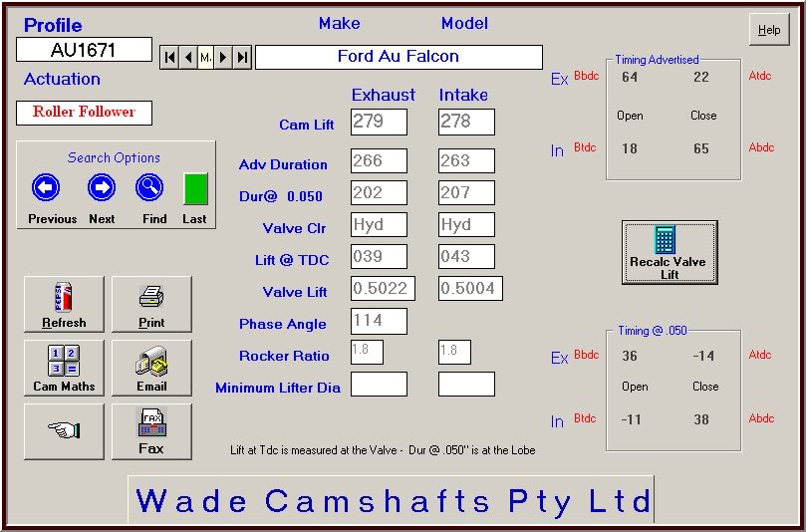Click the Fax machine button

pos(151,431)
